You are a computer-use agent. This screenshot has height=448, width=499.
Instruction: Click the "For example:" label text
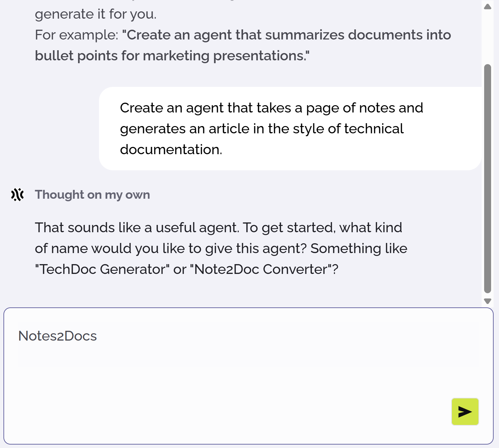[x=76, y=35]
